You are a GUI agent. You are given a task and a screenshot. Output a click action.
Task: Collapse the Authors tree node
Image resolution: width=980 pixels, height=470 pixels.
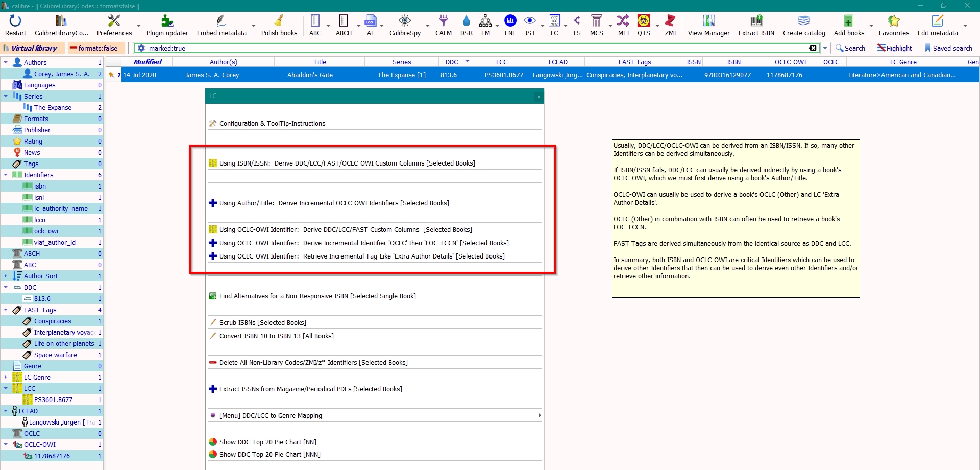tap(6, 62)
